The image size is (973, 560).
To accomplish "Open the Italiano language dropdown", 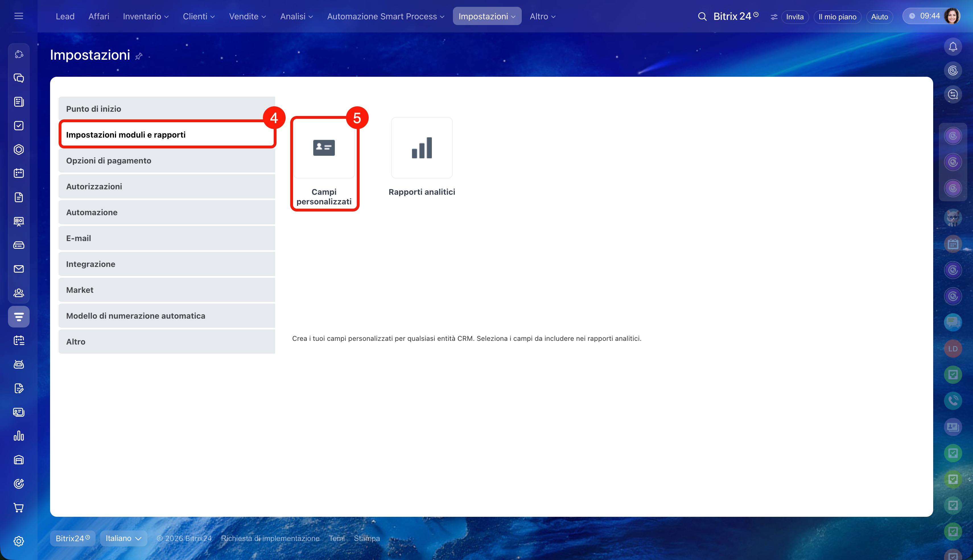I will pos(123,538).
